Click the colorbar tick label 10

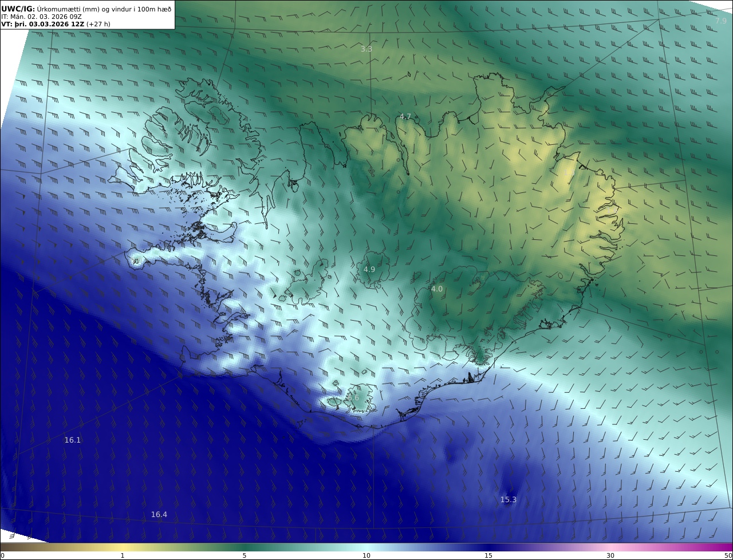click(x=366, y=555)
